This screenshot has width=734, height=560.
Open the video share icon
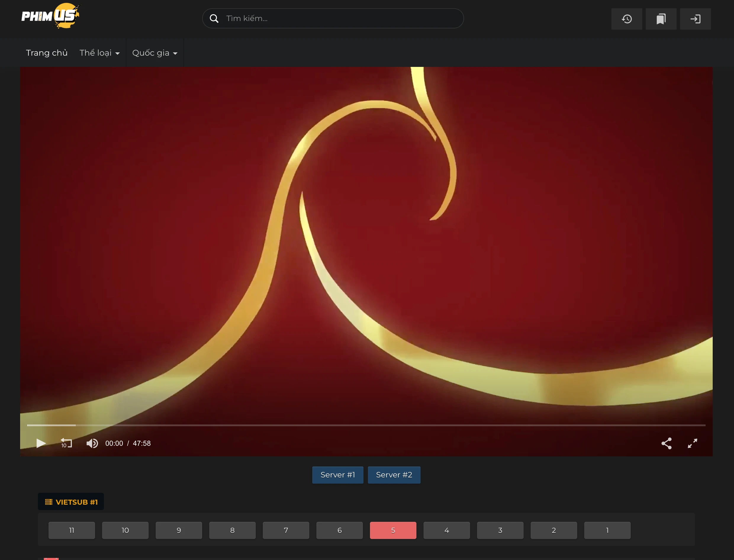667,443
